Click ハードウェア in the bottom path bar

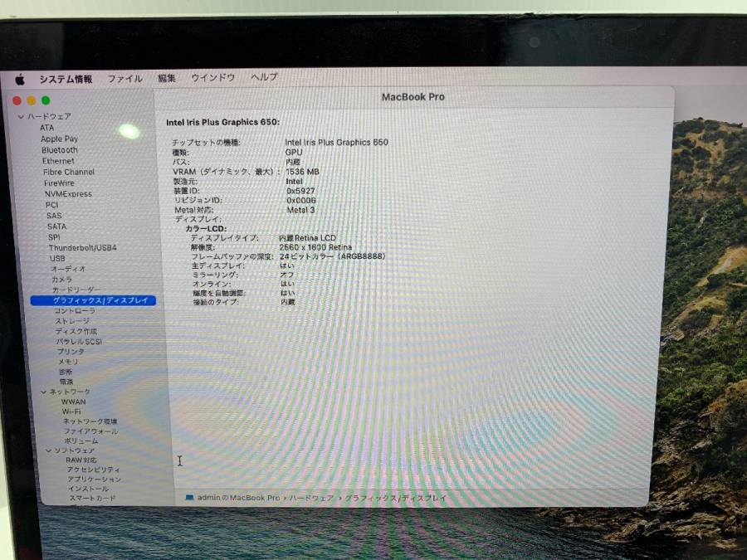(311, 498)
